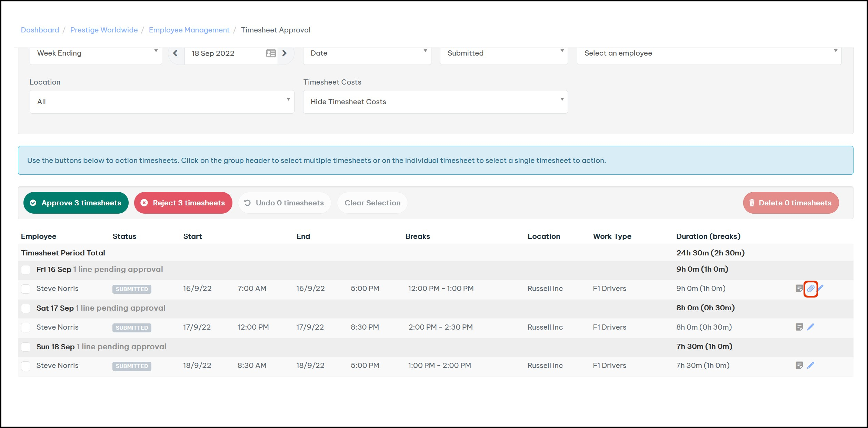Image resolution: width=868 pixels, height=428 pixels.
Task: Open the comment note icon on the 18/9/22 row
Action: coord(799,365)
